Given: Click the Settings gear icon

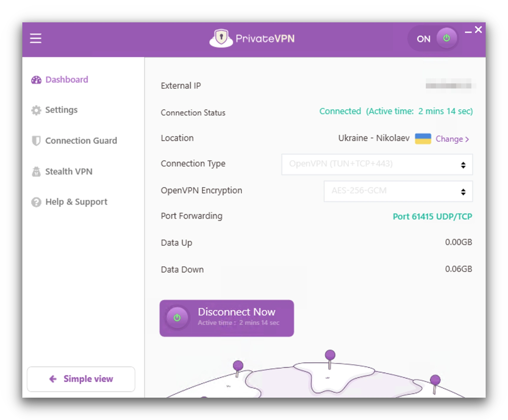Looking at the screenshot, I should click(x=36, y=110).
